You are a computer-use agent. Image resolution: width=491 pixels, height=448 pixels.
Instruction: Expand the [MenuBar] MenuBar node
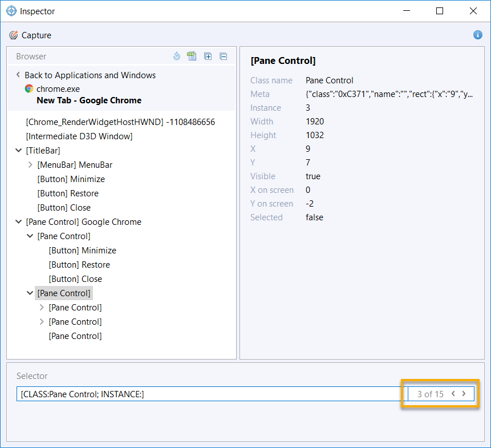tap(30, 165)
